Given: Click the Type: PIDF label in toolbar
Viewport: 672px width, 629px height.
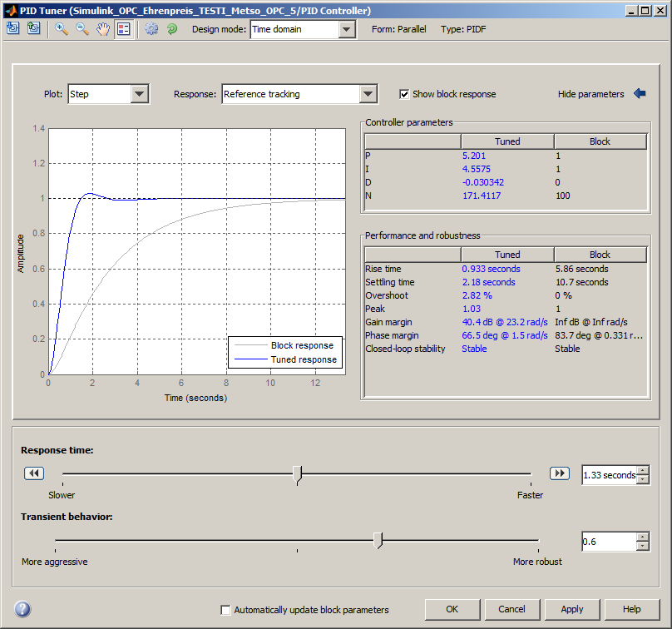Looking at the screenshot, I should 463,29.
